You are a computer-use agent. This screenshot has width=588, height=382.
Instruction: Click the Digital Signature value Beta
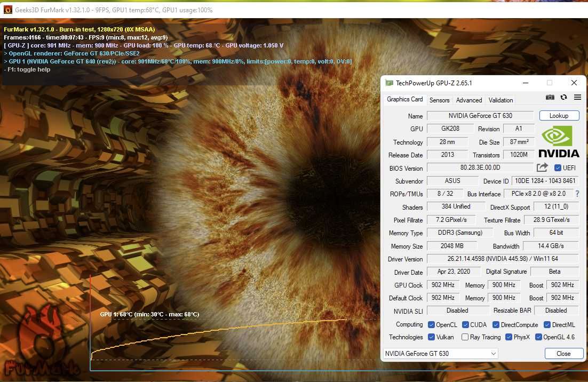(554, 272)
